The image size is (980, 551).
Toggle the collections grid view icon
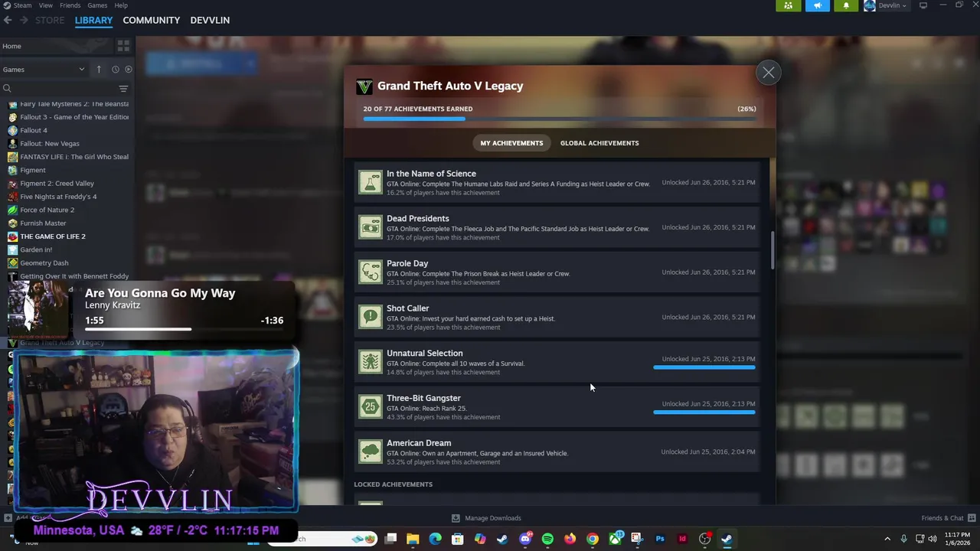[123, 46]
